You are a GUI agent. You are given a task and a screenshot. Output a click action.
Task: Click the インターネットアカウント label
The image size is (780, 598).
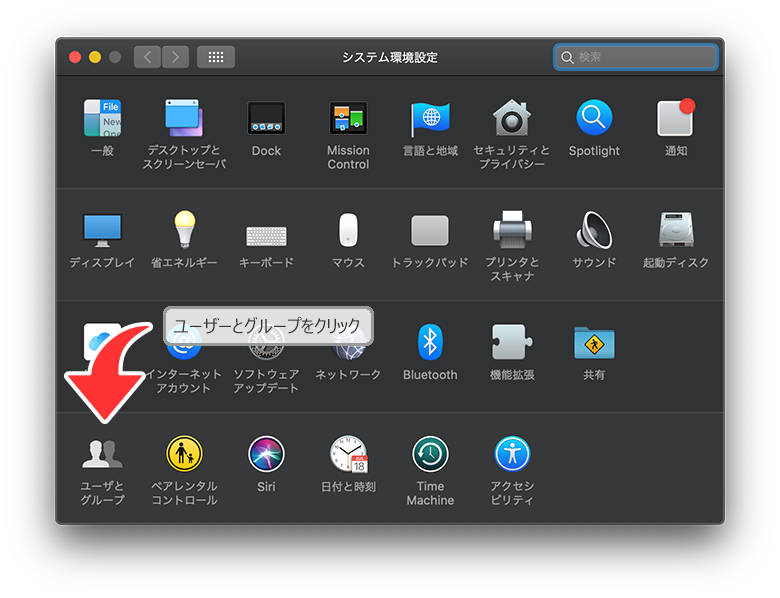pyautogui.click(x=184, y=381)
